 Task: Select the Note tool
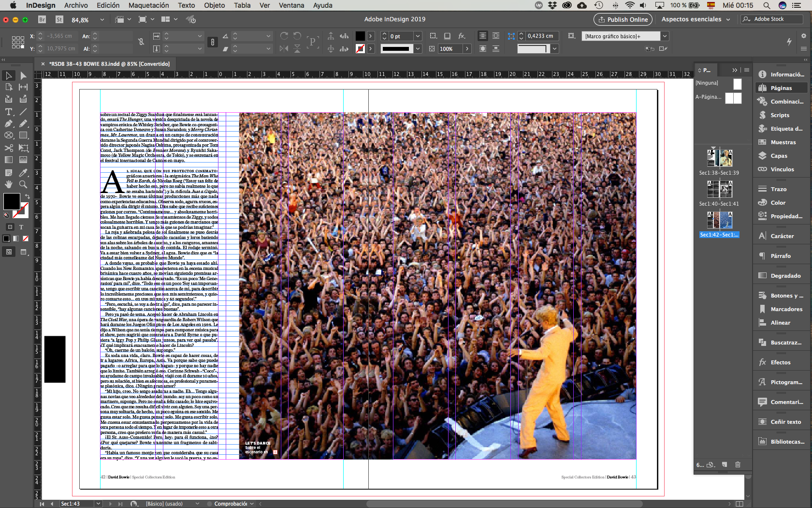click(x=9, y=172)
